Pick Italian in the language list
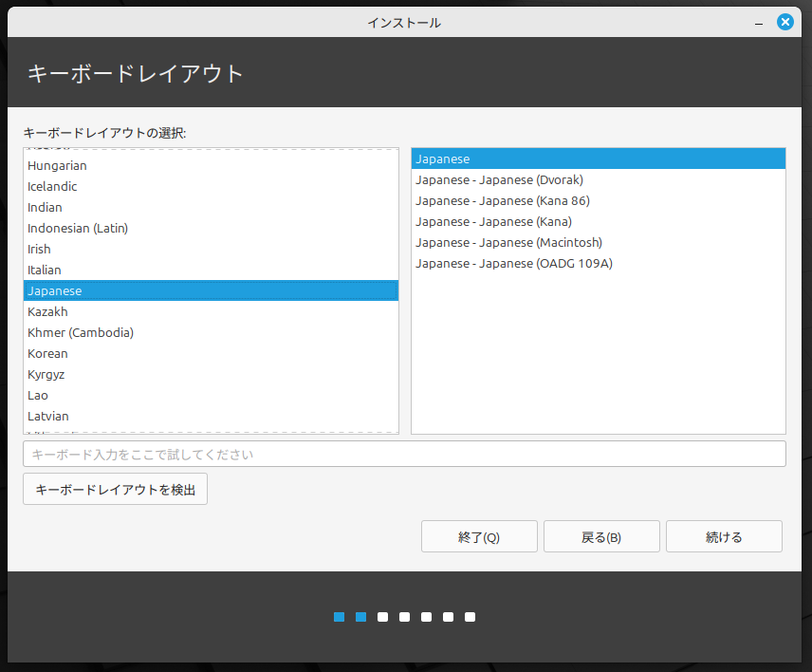812x672 pixels. pos(45,271)
